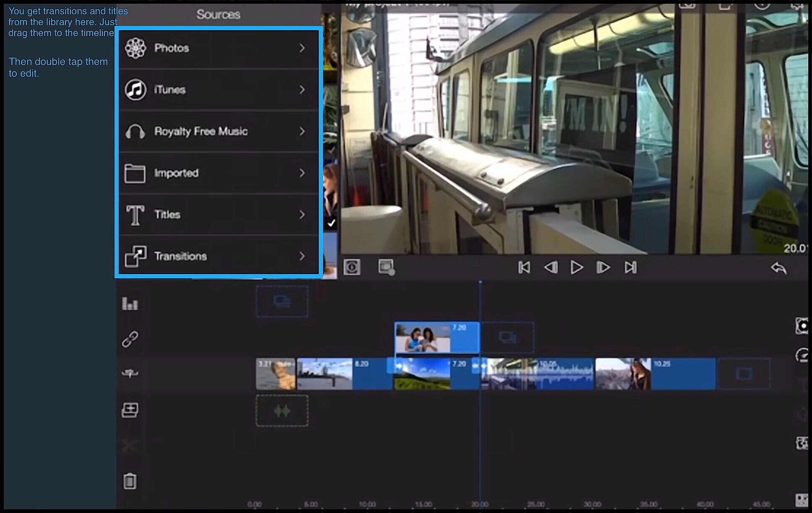Click the undo arrow icon

coord(778,268)
